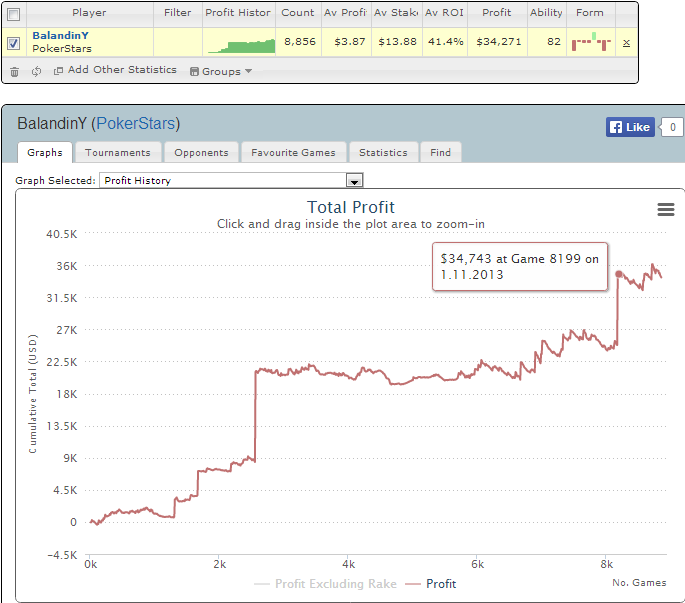Click the 41.4% ROI value

(446, 42)
